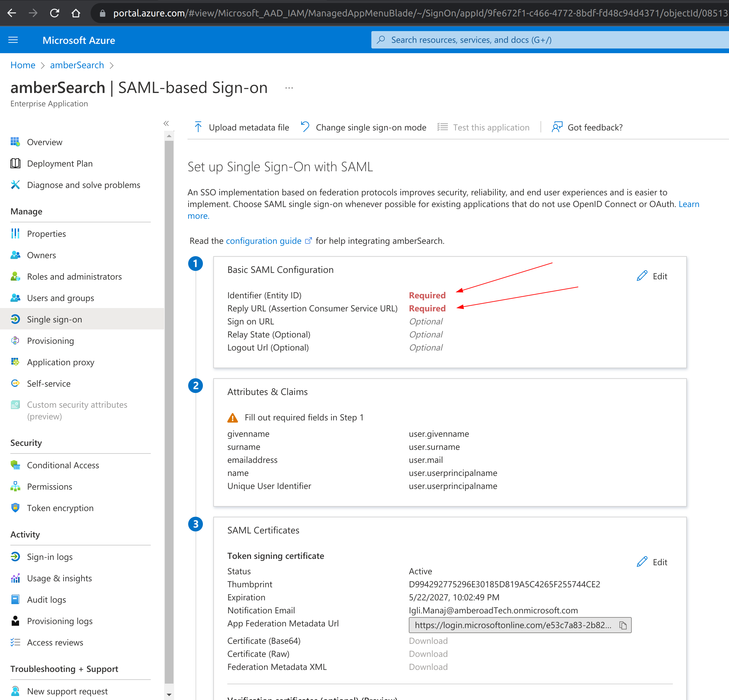Click the Conditional Access shield icon
This screenshot has height=700, width=729.
pos(15,465)
